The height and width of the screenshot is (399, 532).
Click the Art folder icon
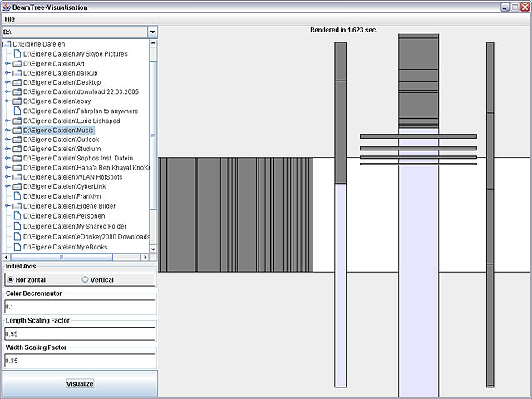click(x=17, y=63)
